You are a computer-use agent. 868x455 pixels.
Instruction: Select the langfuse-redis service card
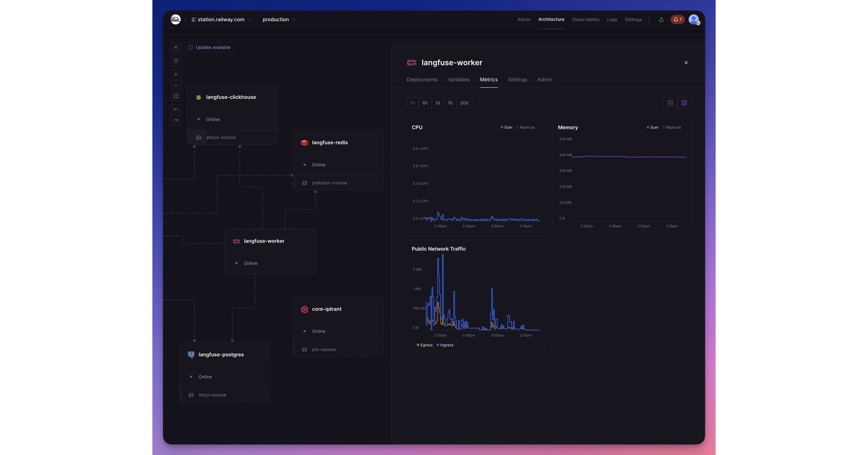click(338, 153)
